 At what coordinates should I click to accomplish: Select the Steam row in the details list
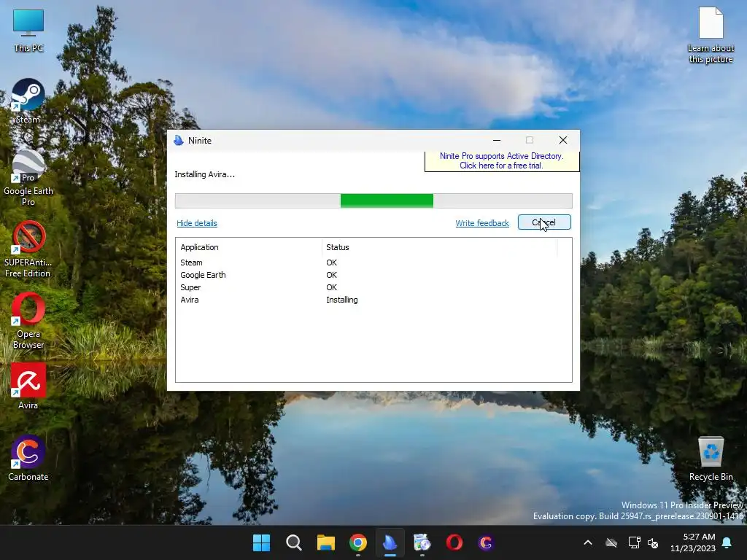click(373, 262)
